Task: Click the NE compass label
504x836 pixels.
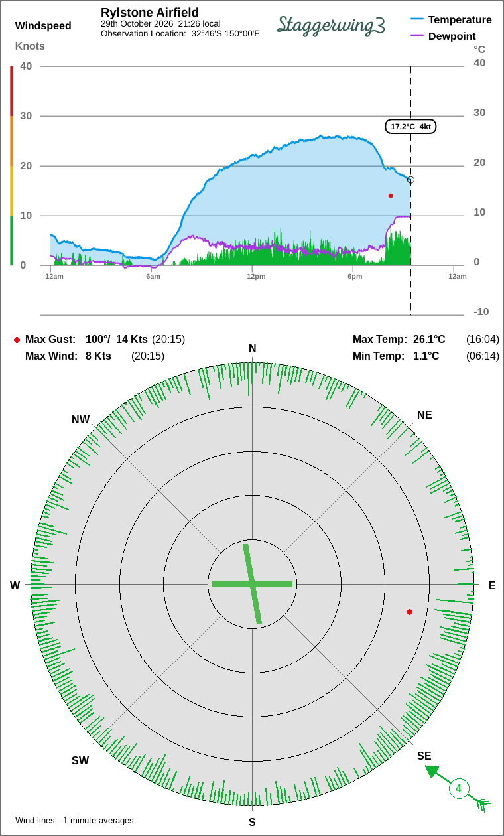Action: (424, 415)
